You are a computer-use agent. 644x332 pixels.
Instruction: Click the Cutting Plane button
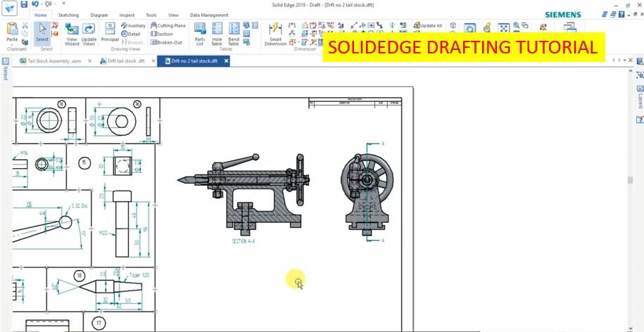pos(168,25)
